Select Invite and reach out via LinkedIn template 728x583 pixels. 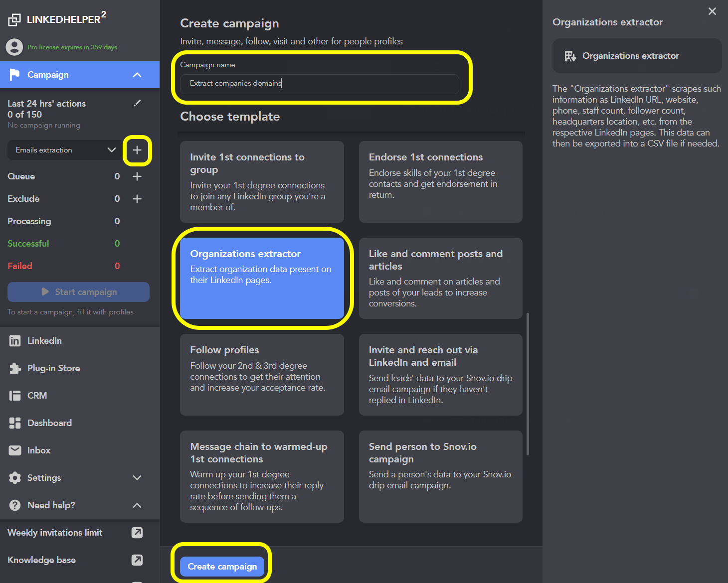[x=441, y=375]
